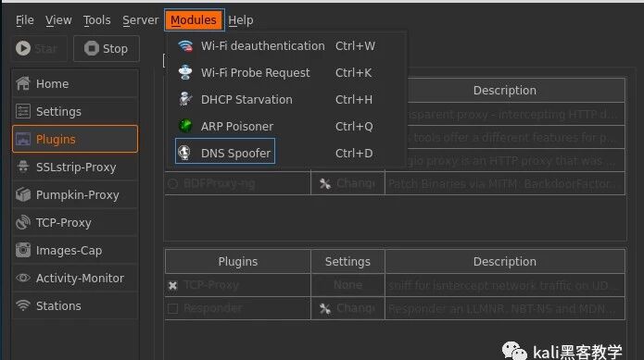Open the Help menu
This screenshot has height=360, width=644.
coord(241,20)
